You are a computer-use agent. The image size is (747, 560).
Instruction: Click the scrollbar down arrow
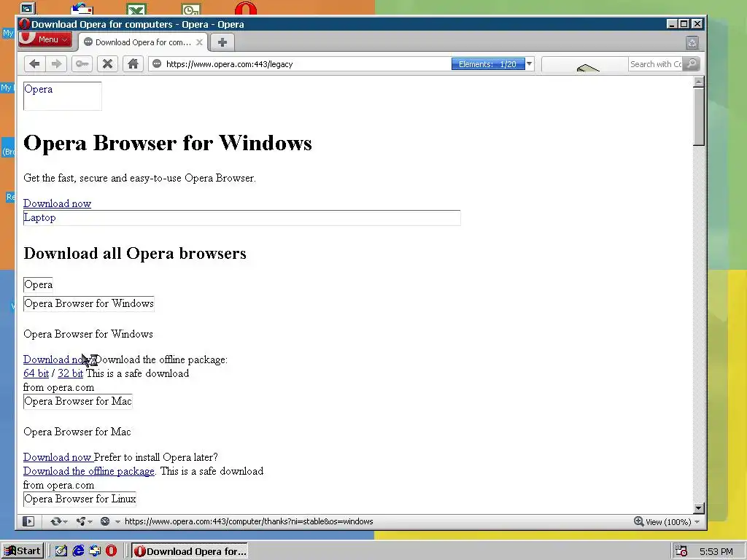pyautogui.click(x=698, y=508)
